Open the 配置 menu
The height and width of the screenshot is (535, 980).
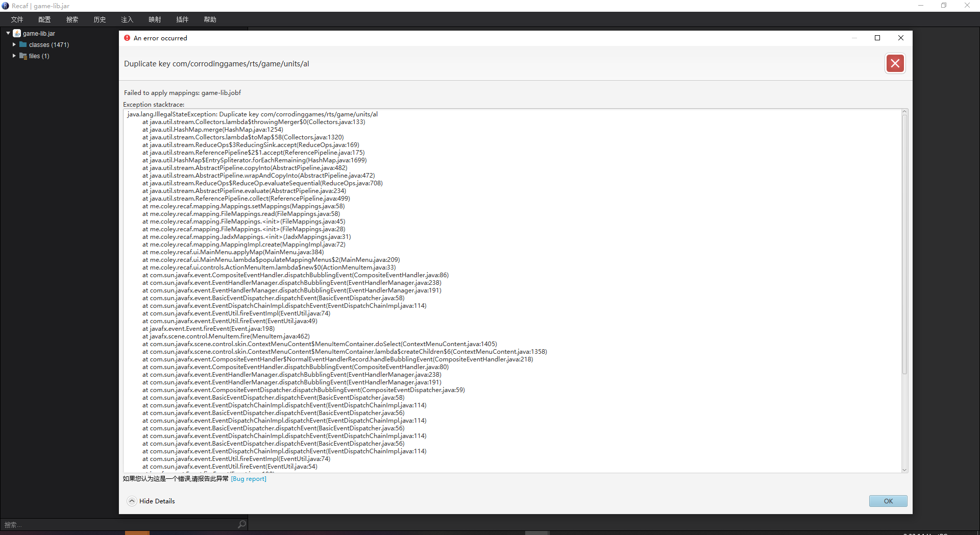click(44, 19)
